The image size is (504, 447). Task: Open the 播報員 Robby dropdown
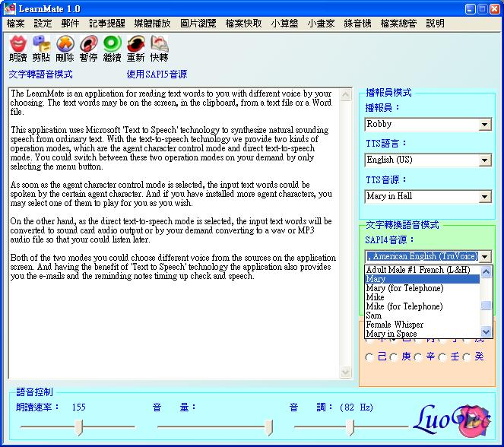[485, 125]
